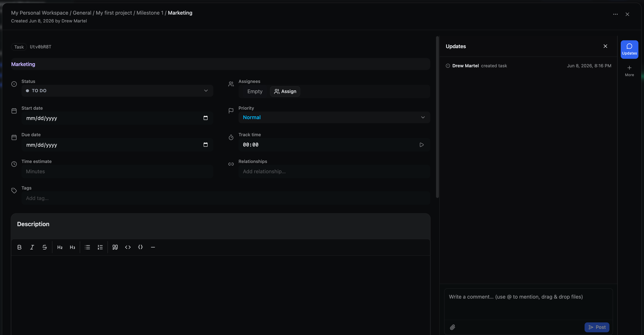
Task: Open the Start date calendar picker
Action: click(205, 118)
